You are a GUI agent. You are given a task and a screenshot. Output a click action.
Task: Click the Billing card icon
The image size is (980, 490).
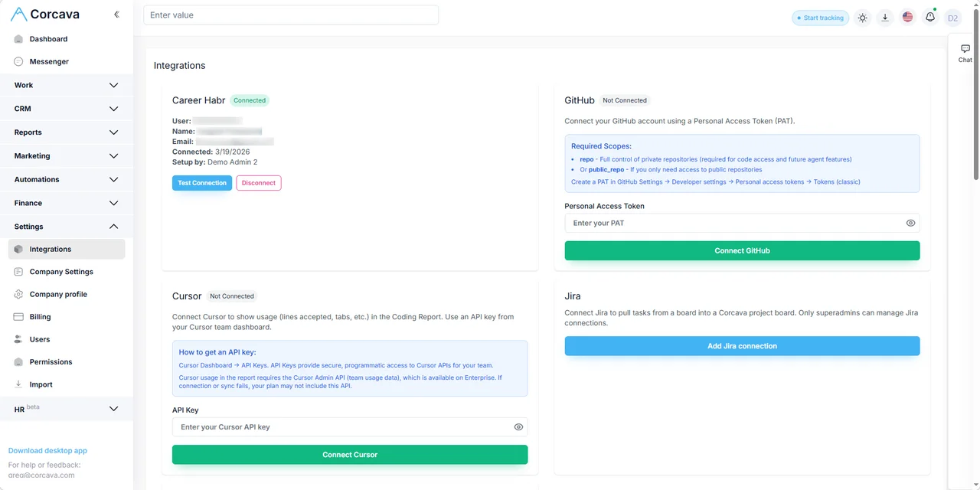point(19,317)
